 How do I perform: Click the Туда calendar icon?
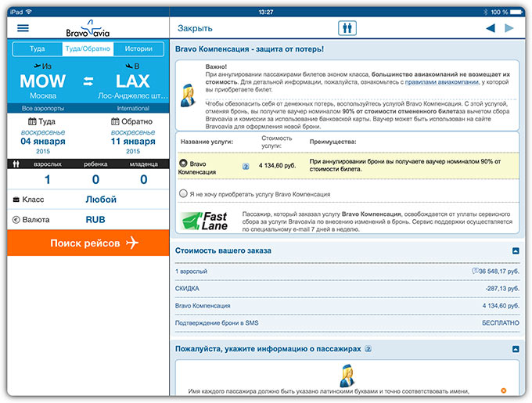pyautogui.click(x=32, y=121)
